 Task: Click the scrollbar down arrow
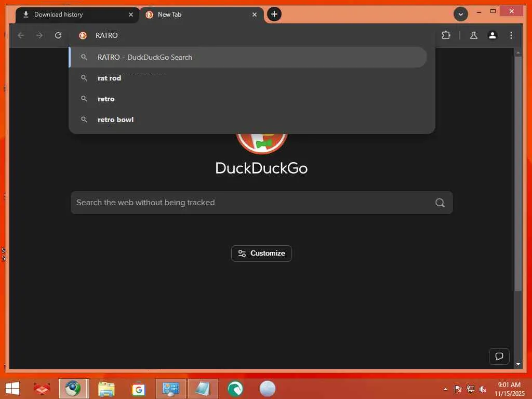(518, 364)
